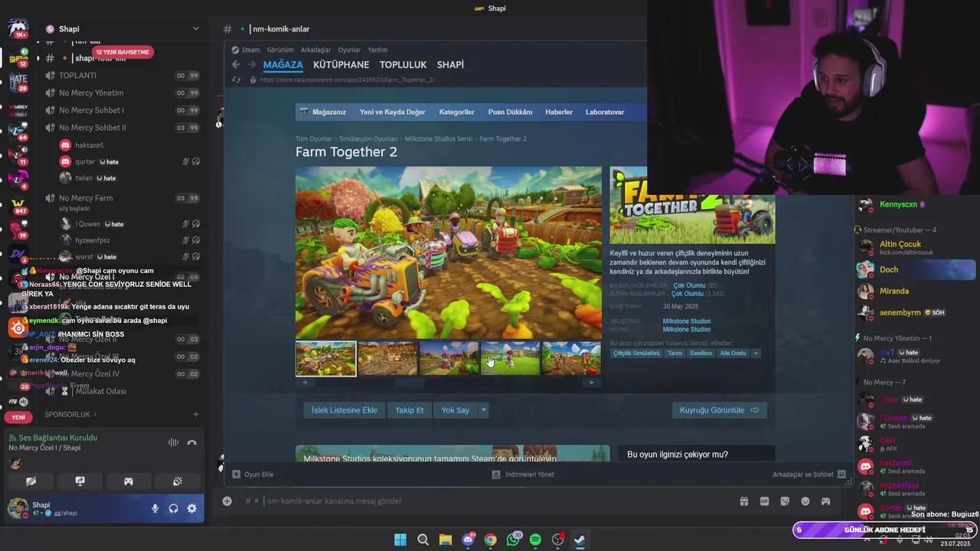This screenshot has height=551, width=980.
Task: Go back with Steam back arrow
Action: 236,65
